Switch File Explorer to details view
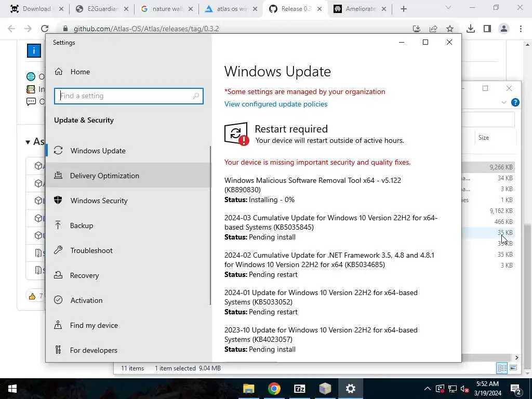The height and width of the screenshot is (399, 532). (502, 368)
